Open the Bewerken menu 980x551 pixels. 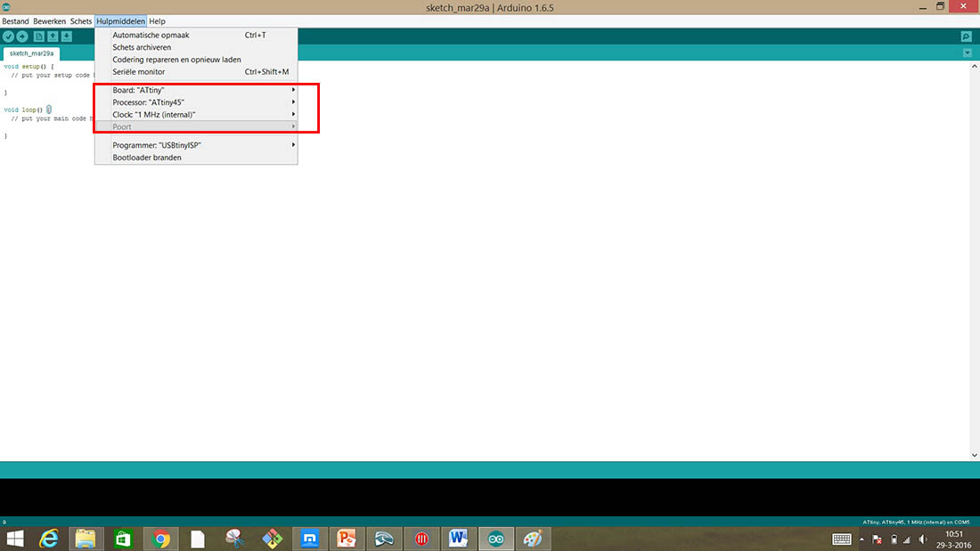pos(49,21)
